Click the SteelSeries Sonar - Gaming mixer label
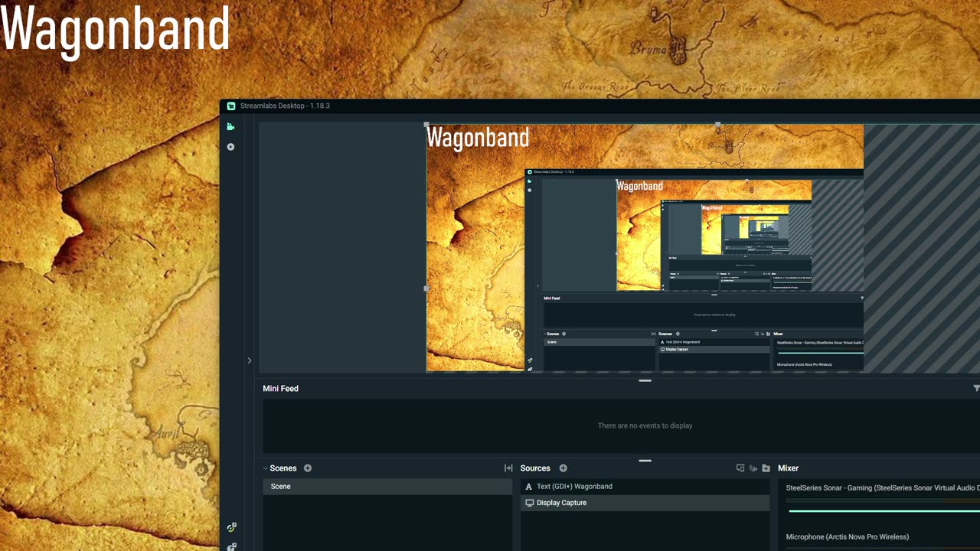Screen dimensions: 980x551 point(883,487)
